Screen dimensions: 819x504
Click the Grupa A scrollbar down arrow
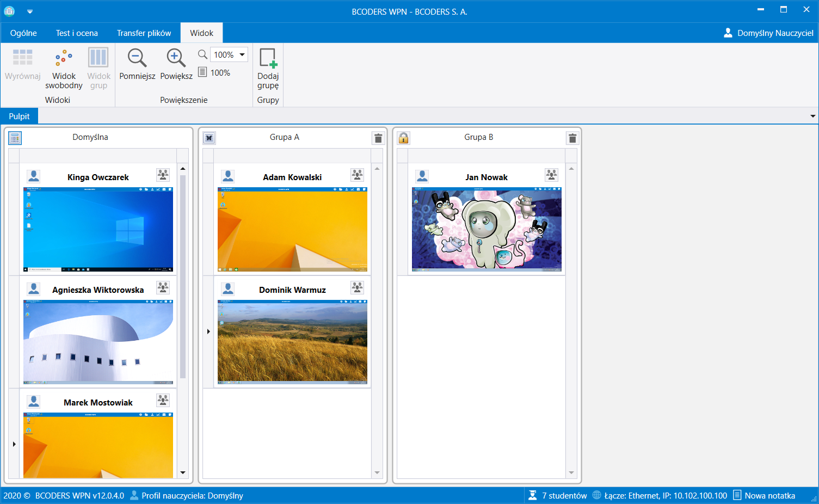pos(377,472)
